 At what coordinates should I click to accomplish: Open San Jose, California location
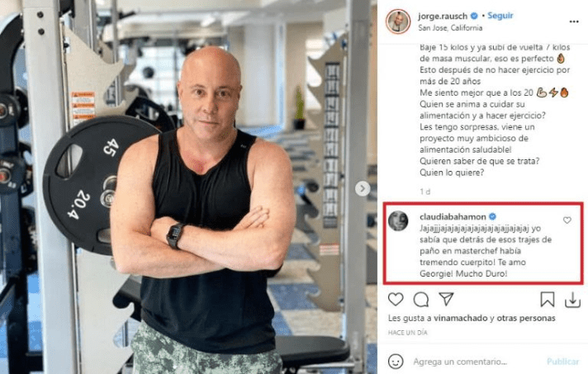(450, 28)
